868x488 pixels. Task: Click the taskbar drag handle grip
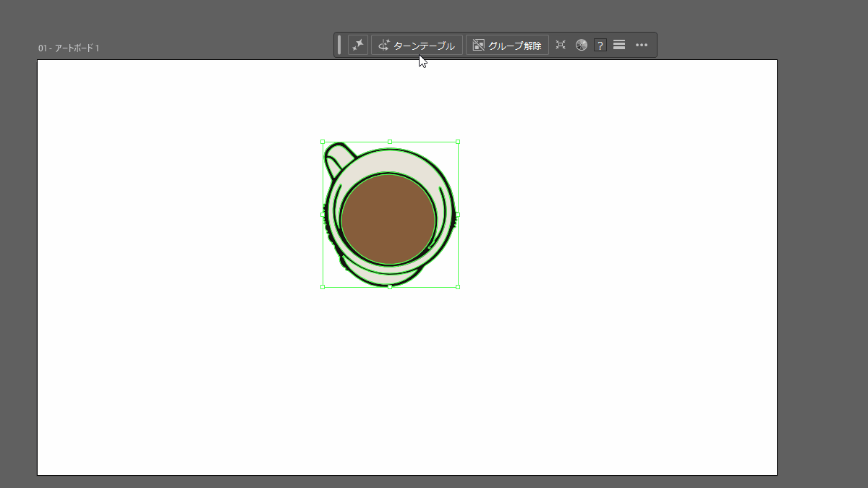[x=339, y=45]
